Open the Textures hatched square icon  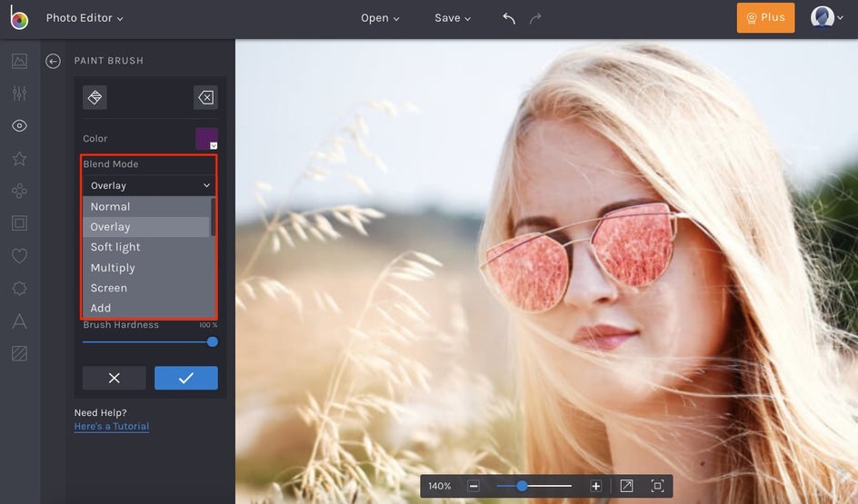[x=19, y=353]
